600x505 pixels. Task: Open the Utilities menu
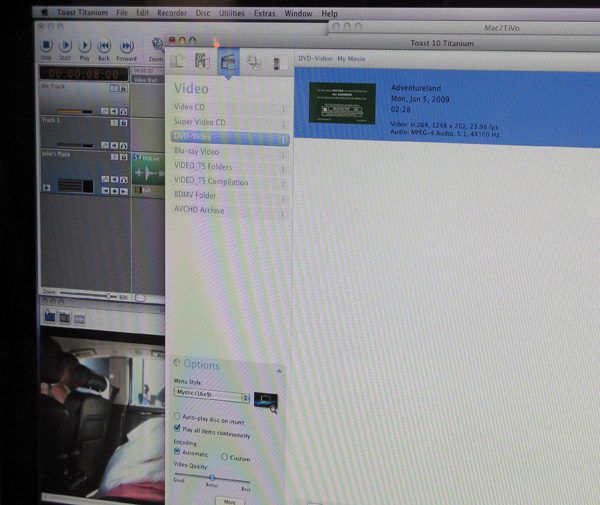coord(232,13)
